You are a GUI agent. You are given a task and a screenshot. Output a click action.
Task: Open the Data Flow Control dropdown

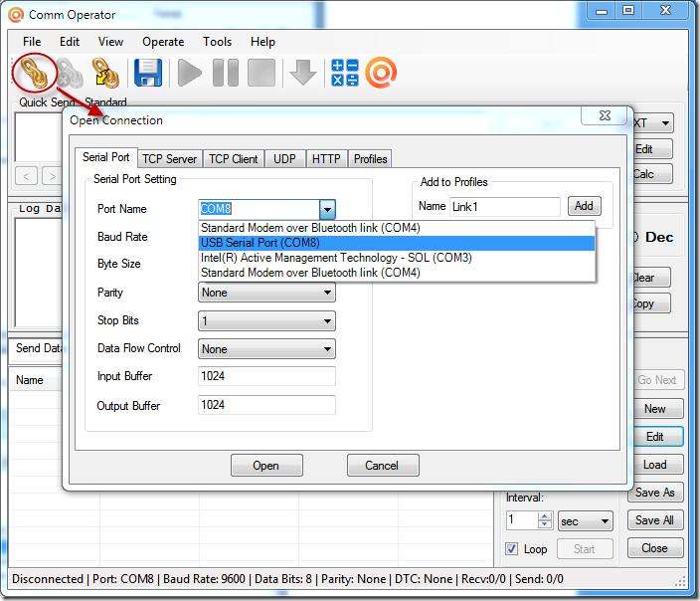pyautogui.click(x=266, y=349)
